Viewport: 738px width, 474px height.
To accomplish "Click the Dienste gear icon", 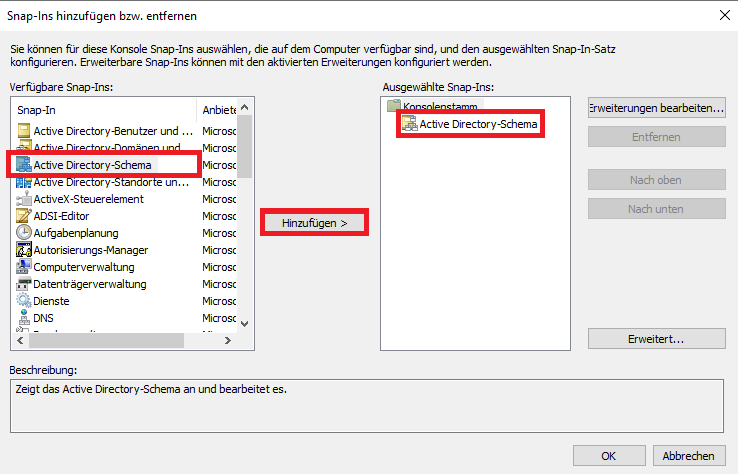I will tap(24, 301).
